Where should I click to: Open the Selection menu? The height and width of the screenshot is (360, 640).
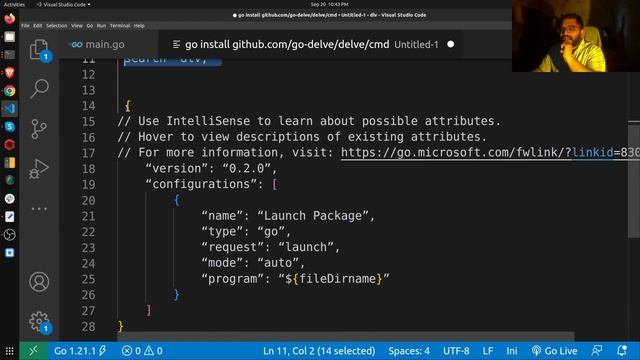point(56,26)
